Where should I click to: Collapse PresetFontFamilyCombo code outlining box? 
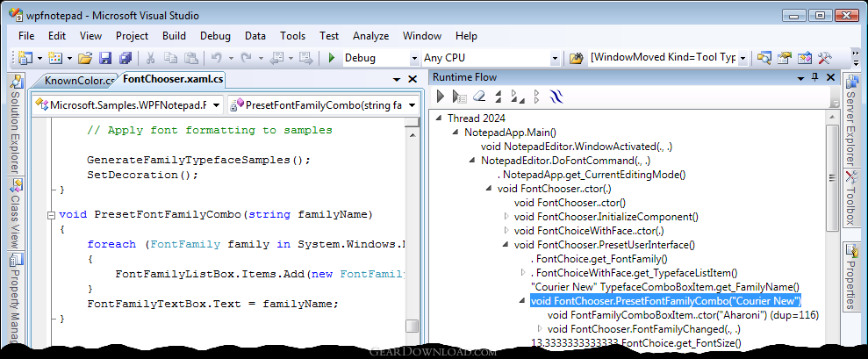coord(52,214)
